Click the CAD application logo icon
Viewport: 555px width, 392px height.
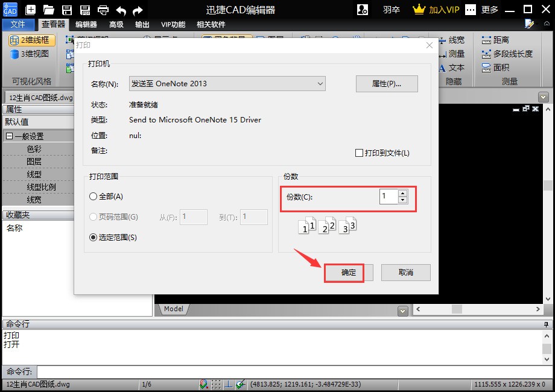tap(10, 10)
